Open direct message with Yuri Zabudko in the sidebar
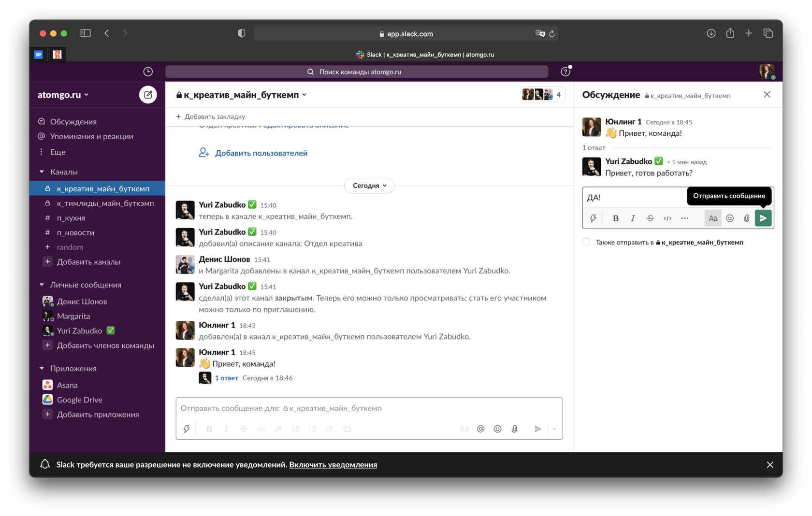The height and width of the screenshot is (516, 812). (97, 331)
